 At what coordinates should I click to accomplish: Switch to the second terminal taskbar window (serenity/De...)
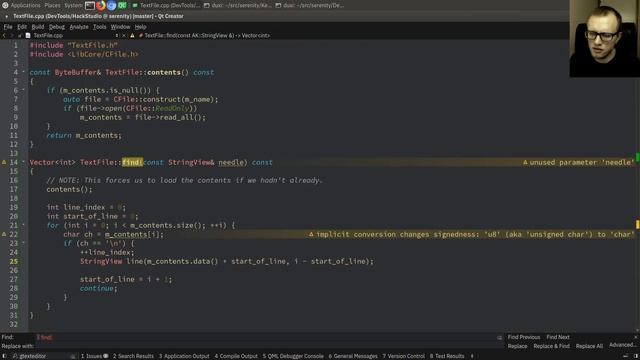pos(310,5)
